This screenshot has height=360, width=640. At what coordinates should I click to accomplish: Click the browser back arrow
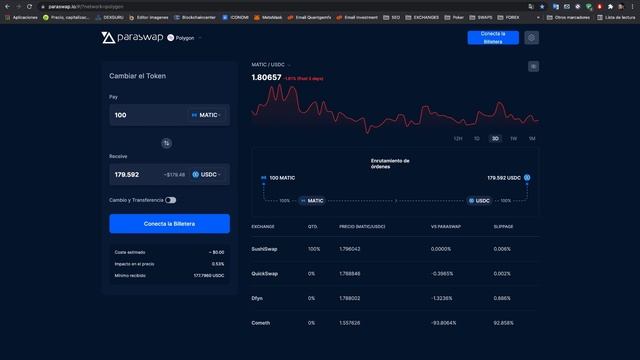point(7,7)
